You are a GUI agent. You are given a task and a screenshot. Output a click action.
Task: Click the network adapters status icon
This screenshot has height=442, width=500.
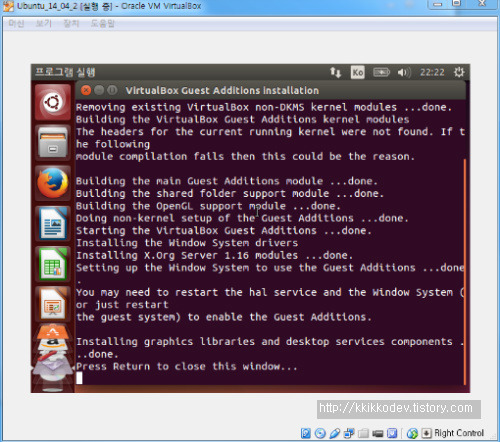[349, 433]
